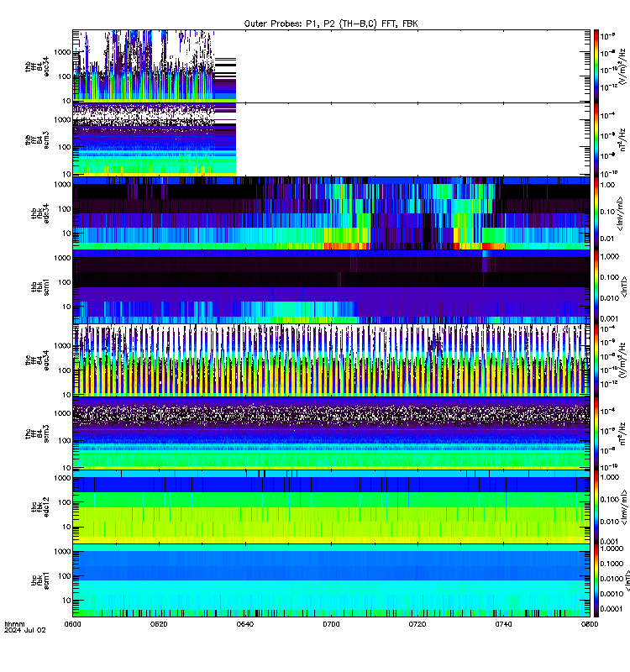Click the color bar of thc fbk scm1 panel
Image resolution: width=630 pixels, height=672 pixels.
coord(596,580)
